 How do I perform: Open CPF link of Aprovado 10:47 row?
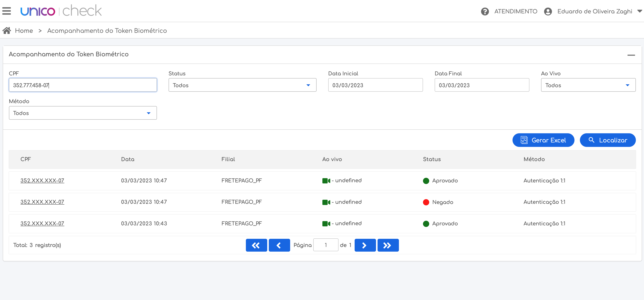(42, 180)
